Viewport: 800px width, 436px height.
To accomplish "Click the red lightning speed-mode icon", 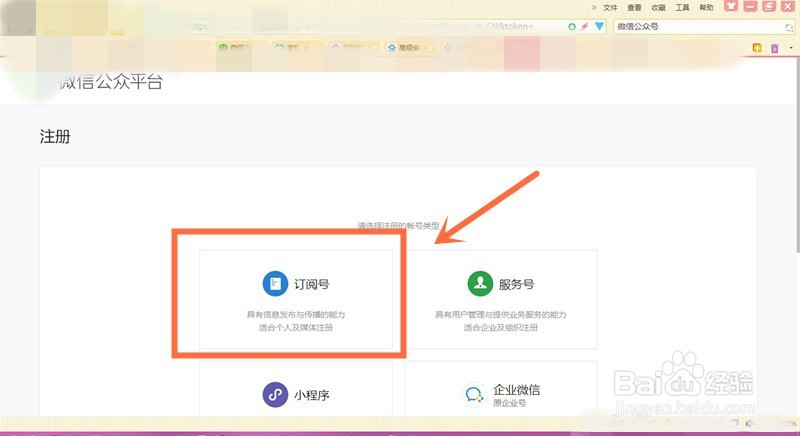I will pos(585,27).
